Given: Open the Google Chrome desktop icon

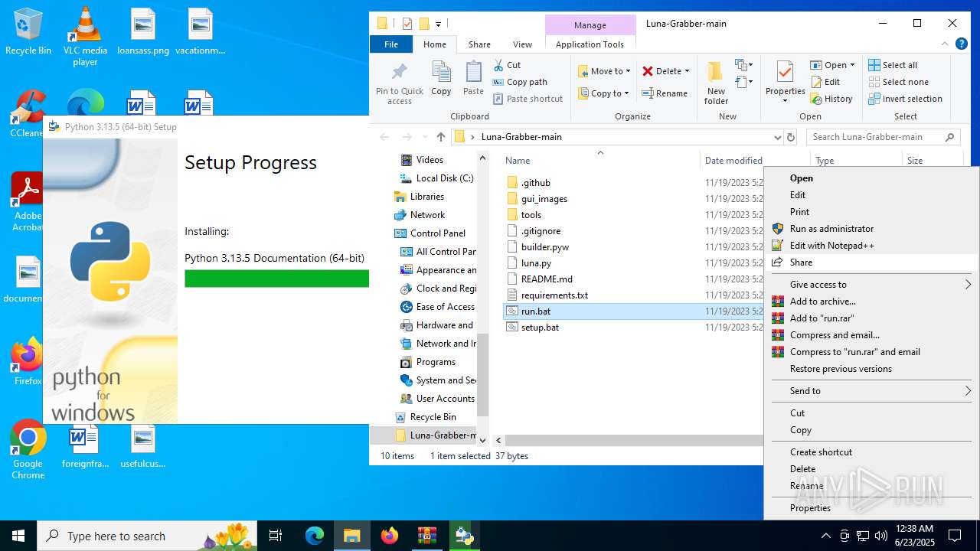Looking at the screenshot, I should pos(28,450).
